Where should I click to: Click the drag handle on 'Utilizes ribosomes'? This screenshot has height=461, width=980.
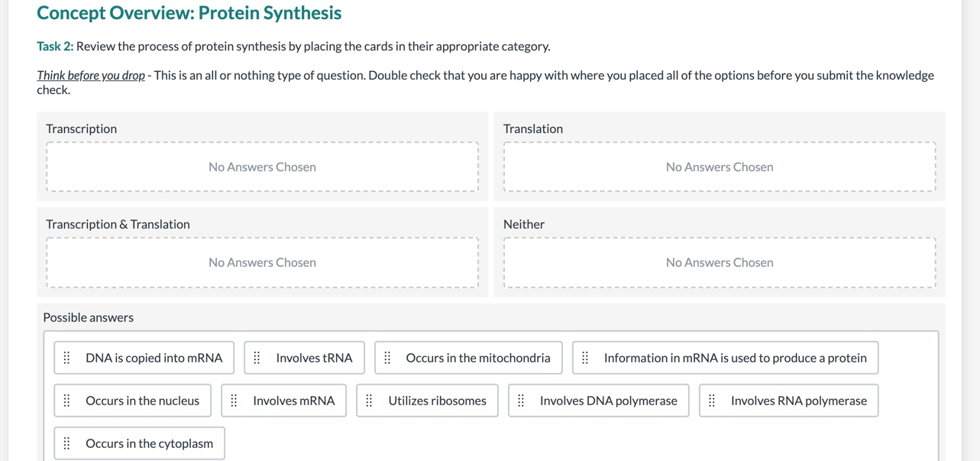click(x=368, y=400)
